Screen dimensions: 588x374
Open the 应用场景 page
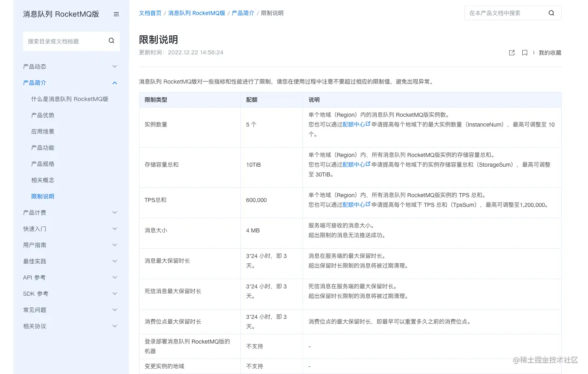pyautogui.click(x=43, y=131)
